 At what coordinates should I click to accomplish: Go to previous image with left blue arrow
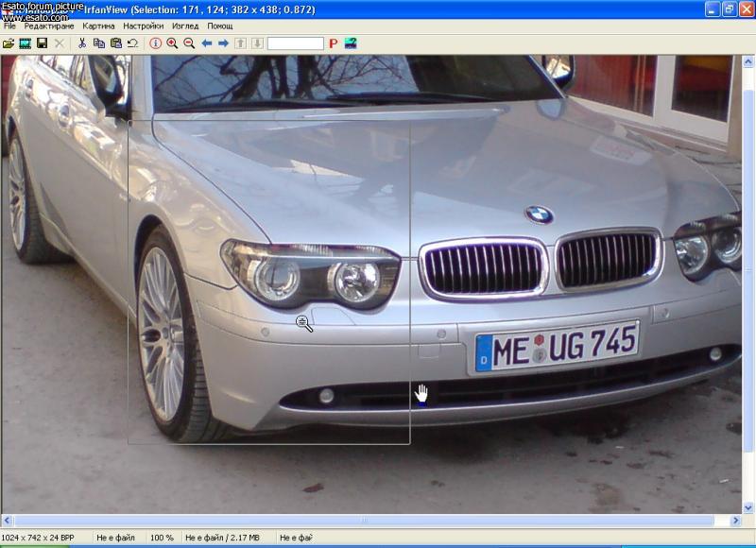click(x=207, y=43)
